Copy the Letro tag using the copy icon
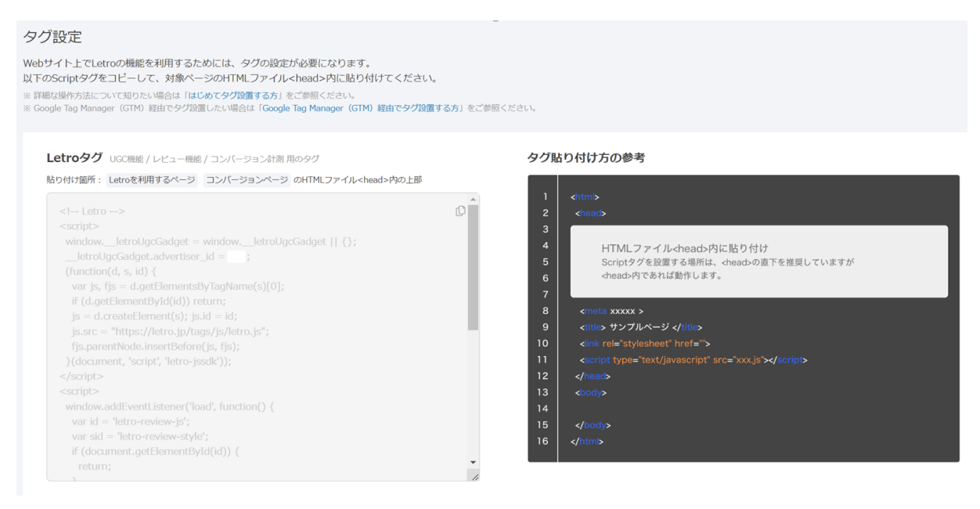980x509 pixels. pyautogui.click(x=459, y=211)
